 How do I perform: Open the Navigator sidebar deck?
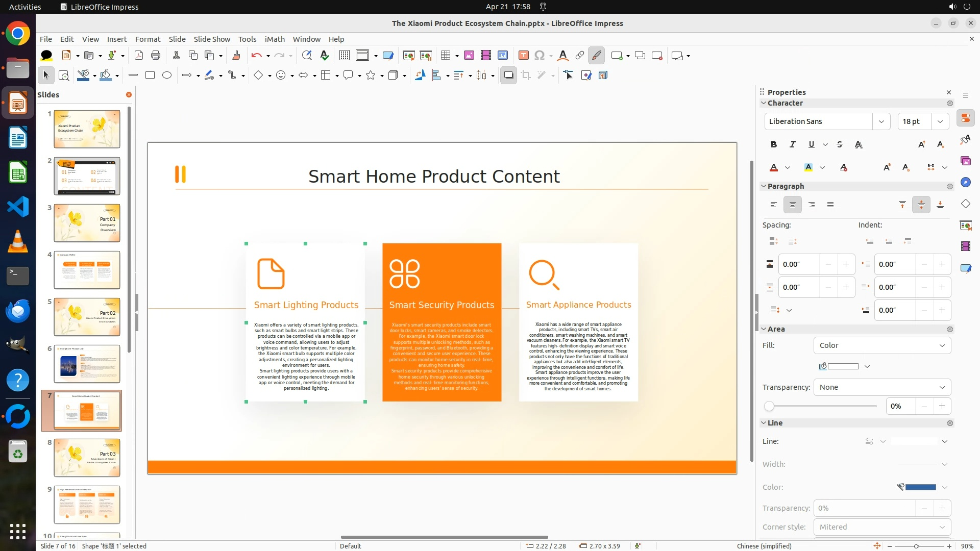click(965, 182)
